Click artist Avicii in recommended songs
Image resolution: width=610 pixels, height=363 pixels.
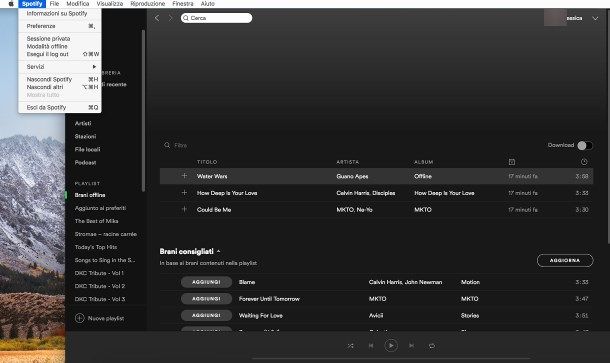pos(376,316)
